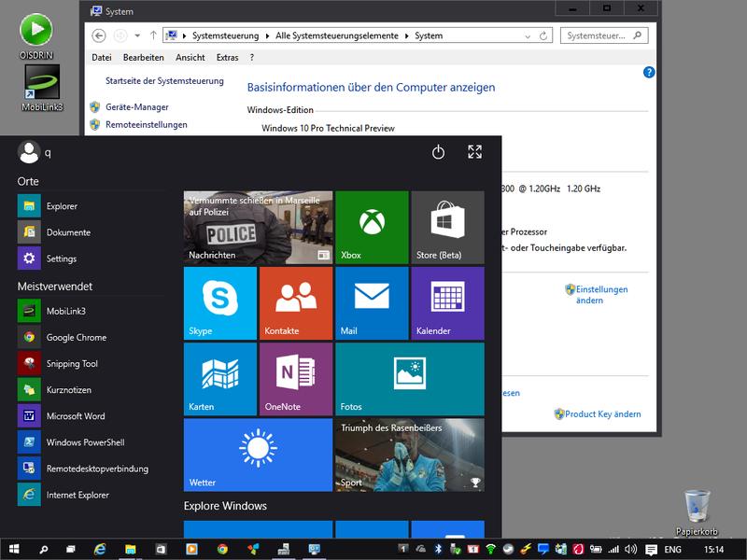Open File Explorer from the taskbar
The height and width of the screenshot is (560, 747).
[130, 549]
